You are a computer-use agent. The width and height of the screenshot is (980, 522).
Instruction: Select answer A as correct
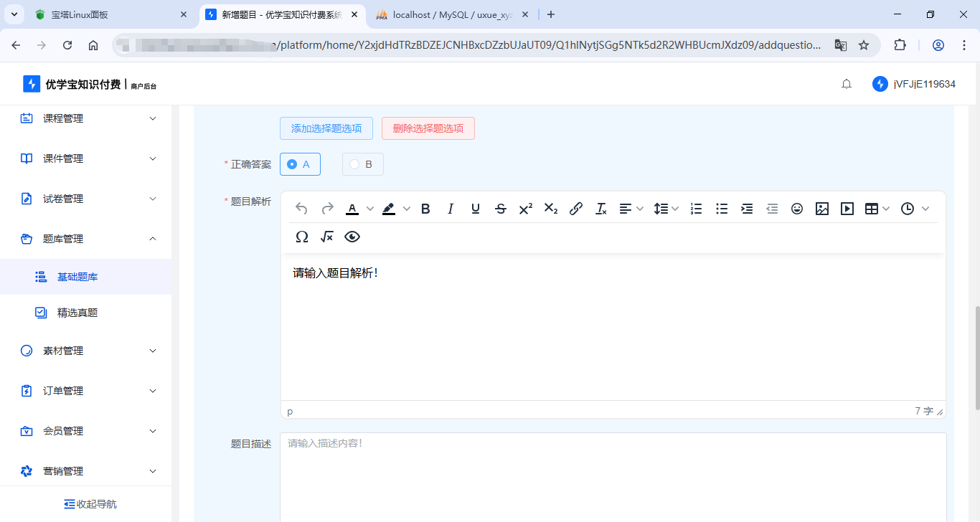pyautogui.click(x=300, y=164)
